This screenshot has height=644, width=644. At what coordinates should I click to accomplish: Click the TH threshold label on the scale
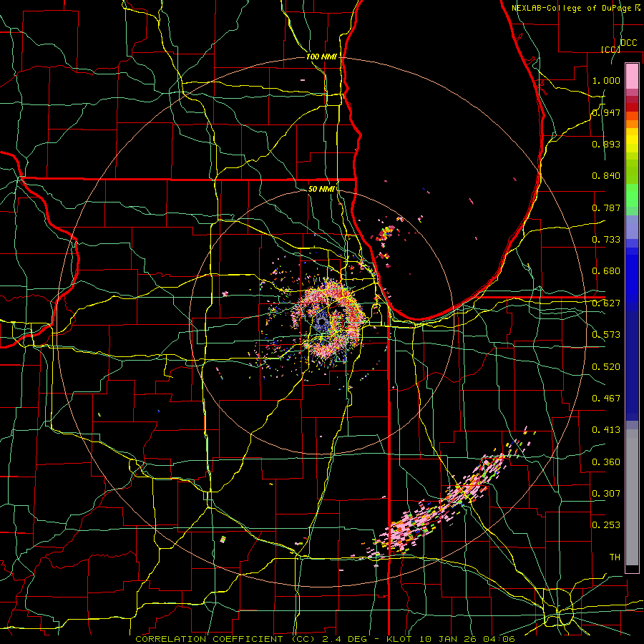click(615, 557)
